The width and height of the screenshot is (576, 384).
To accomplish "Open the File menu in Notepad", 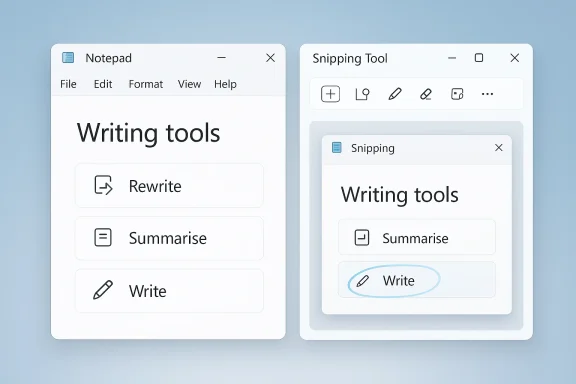I will [68, 84].
